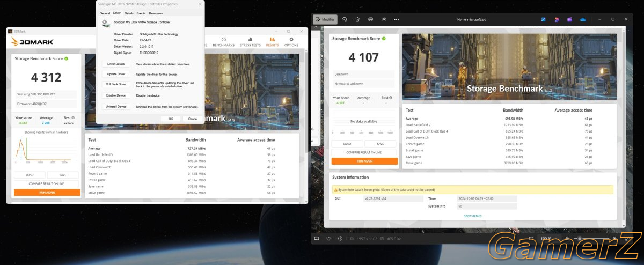Click the 4 312 score value
Viewport: 644px width, 265px height.
pos(46,77)
